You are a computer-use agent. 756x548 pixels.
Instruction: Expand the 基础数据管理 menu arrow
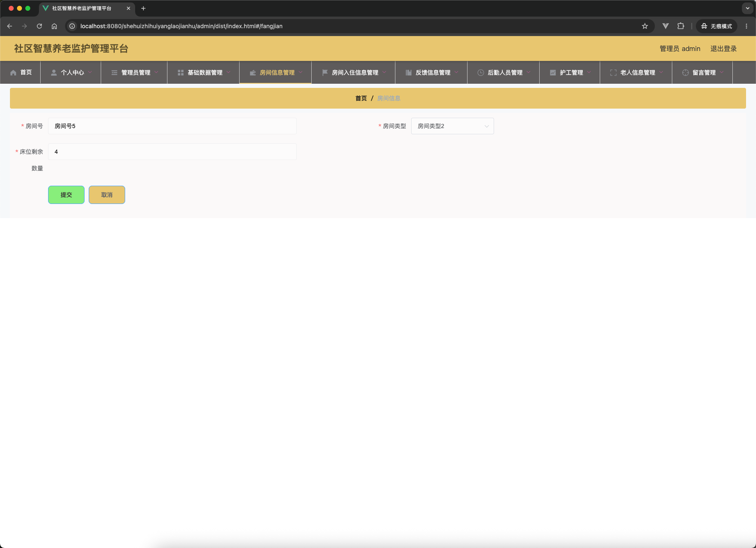(x=228, y=72)
